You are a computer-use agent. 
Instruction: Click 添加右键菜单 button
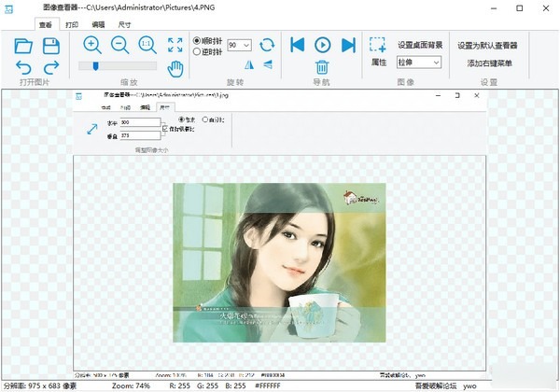click(490, 63)
